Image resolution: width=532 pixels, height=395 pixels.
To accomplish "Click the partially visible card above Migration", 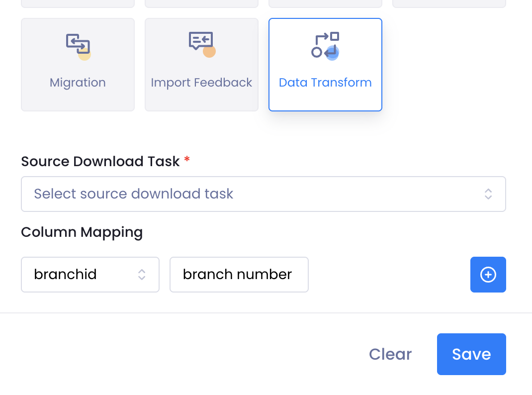I will tap(78, 3).
